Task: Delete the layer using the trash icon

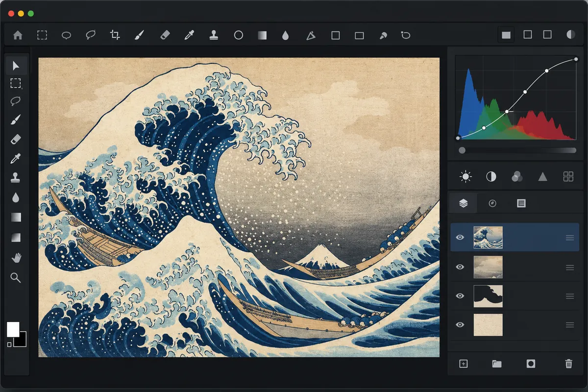Action: coord(568,364)
